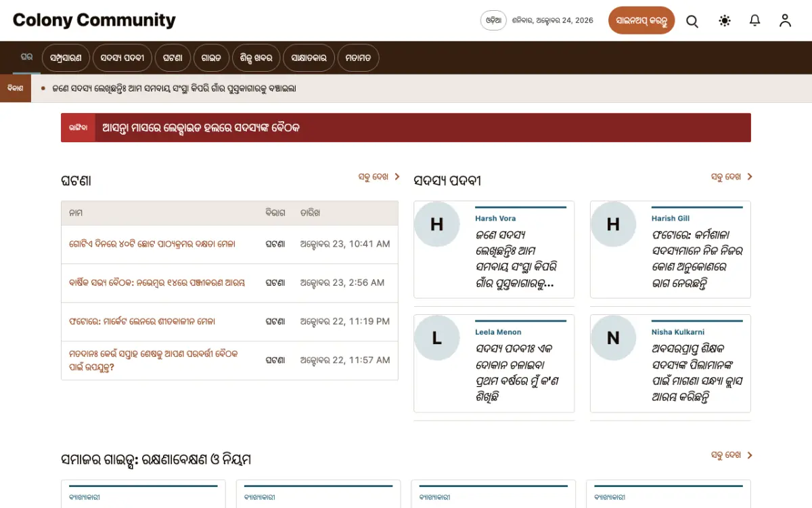Screen dimensions: 812x508
Task: Click the date ଅକ୍ଟୋବର 23, 2:56 AM
Action: [x=342, y=282]
